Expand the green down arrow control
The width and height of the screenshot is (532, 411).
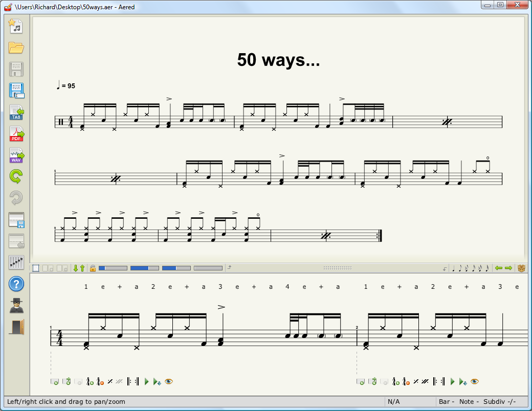pyautogui.click(x=76, y=268)
